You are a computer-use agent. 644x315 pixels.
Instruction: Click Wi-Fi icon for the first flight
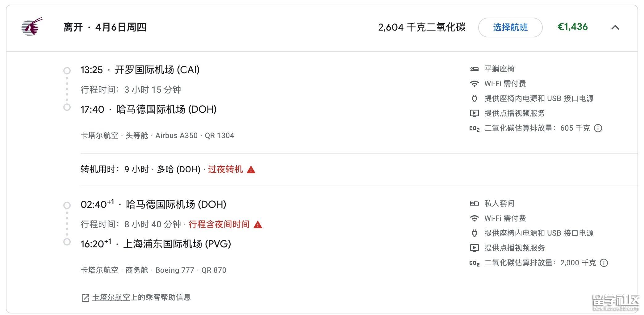coord(474,84)
